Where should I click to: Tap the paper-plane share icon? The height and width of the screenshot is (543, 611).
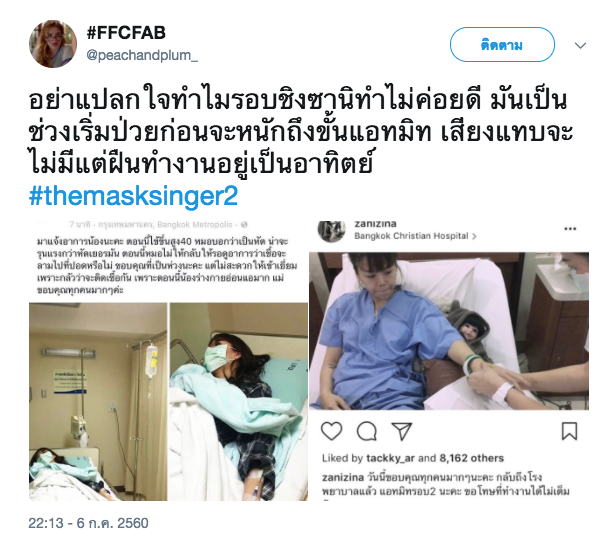[x=402, y=431]
